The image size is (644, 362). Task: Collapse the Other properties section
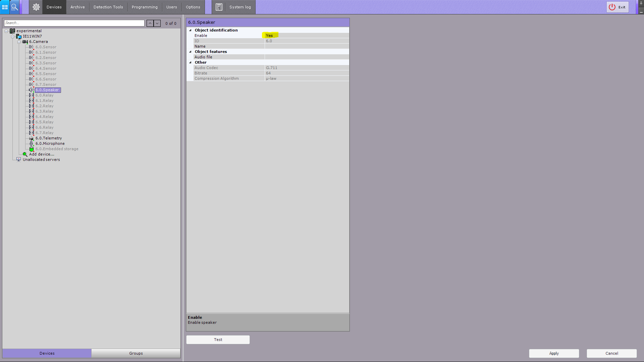point(190,62)
